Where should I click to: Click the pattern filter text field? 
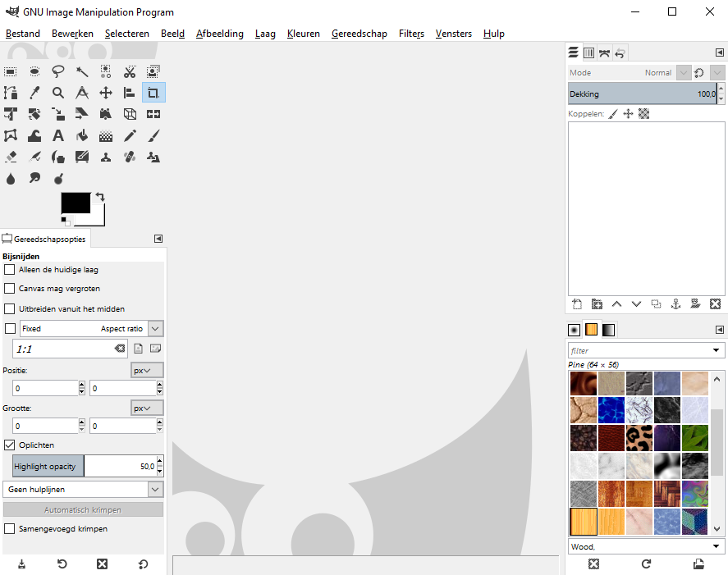(x=639, y=350)
